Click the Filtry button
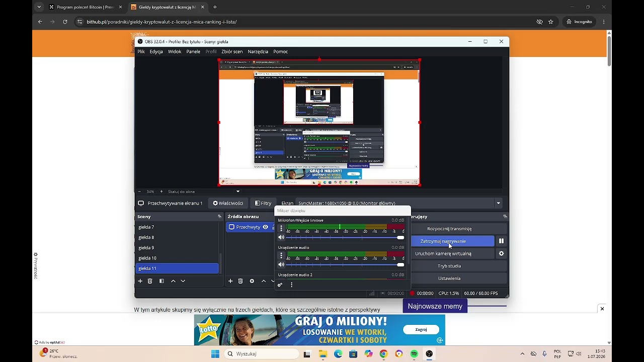644x362 pixels. tap(263, 203)
